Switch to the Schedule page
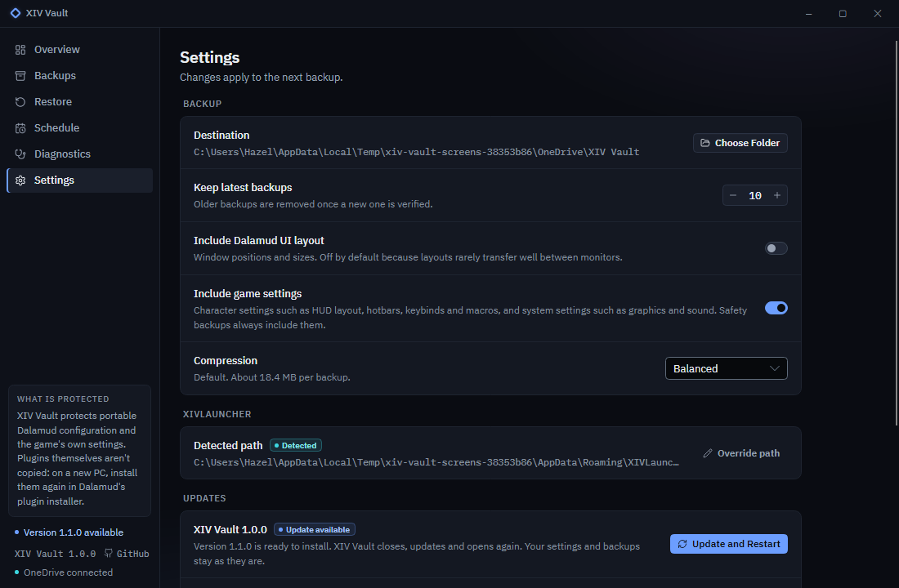This screenshot has height=588, width=899. (x=80, y=127)
